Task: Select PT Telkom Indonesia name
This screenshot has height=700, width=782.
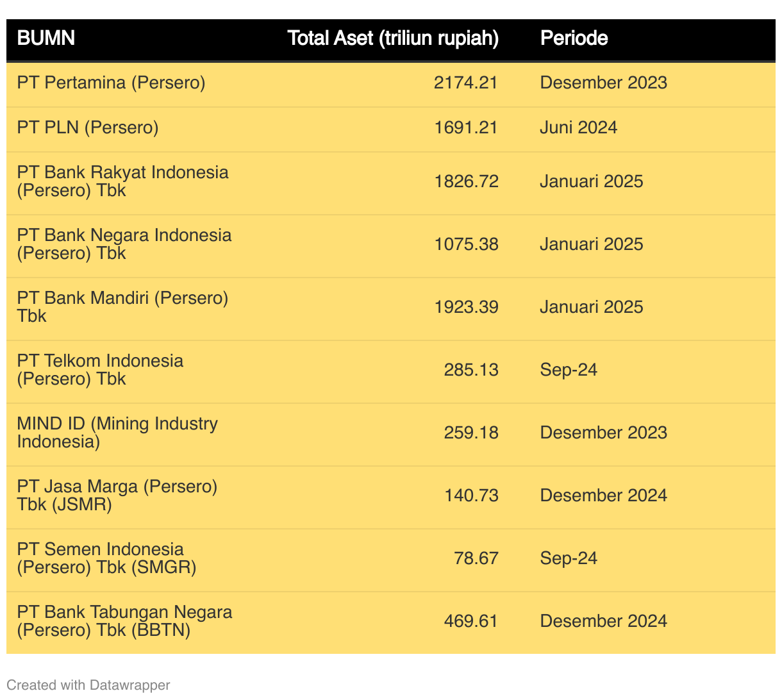Action: [101, 370]
